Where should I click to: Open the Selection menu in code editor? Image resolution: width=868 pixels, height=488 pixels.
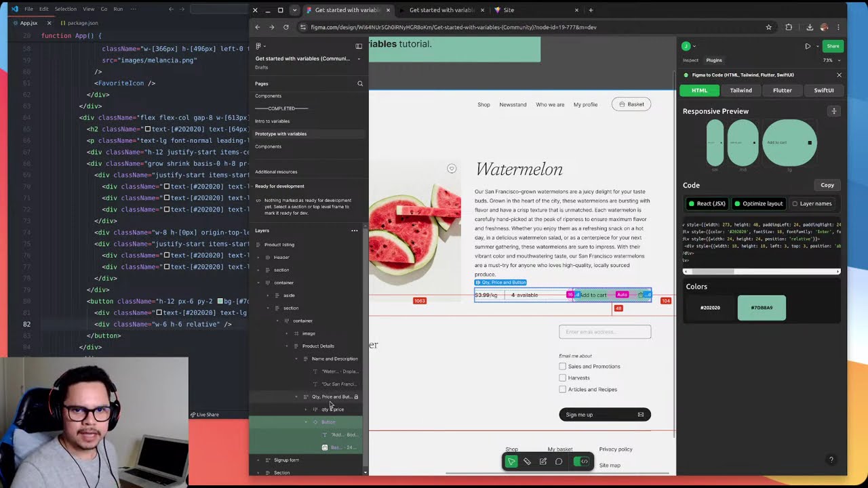[66, 9]
